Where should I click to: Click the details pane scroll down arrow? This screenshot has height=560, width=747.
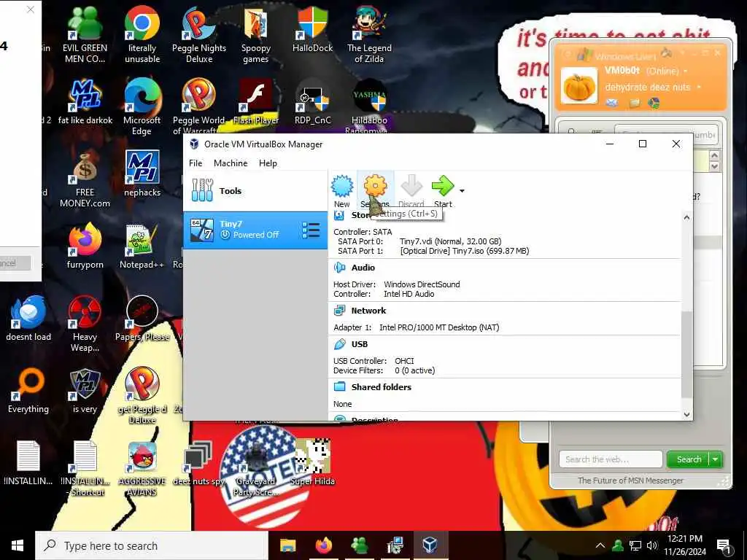pyautogui.click(x=686, y=414)
